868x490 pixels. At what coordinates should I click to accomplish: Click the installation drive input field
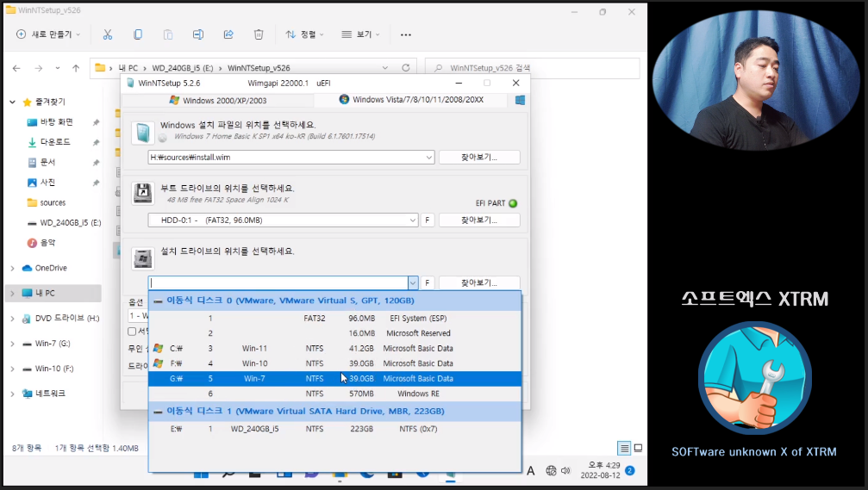278,282
